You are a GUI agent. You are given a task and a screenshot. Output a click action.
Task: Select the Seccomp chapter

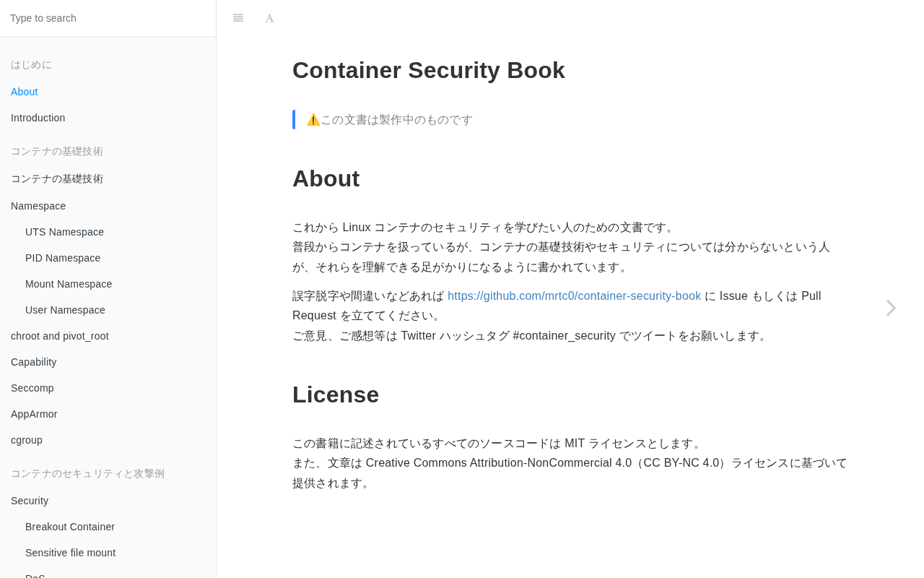tap(32, 388)
